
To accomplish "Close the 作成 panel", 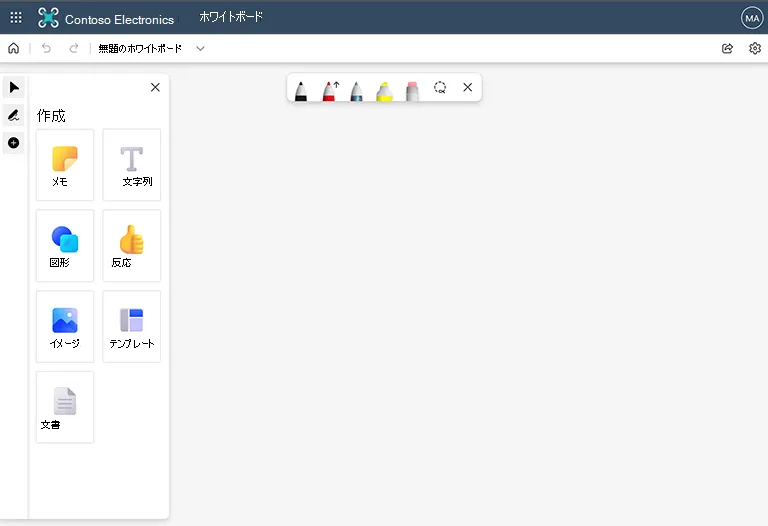I will 155,87.
